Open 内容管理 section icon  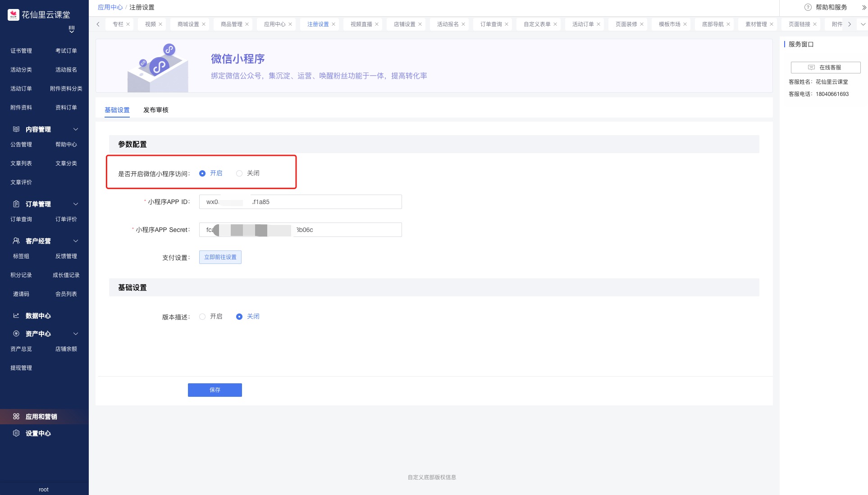point(16,129)
